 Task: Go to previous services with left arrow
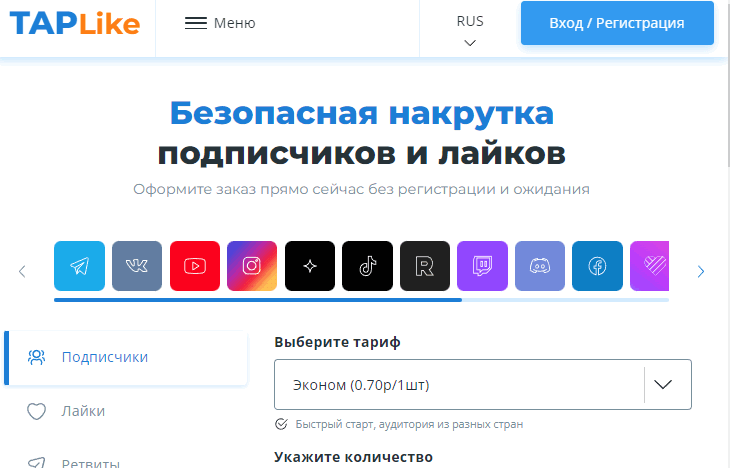point(22,271)
